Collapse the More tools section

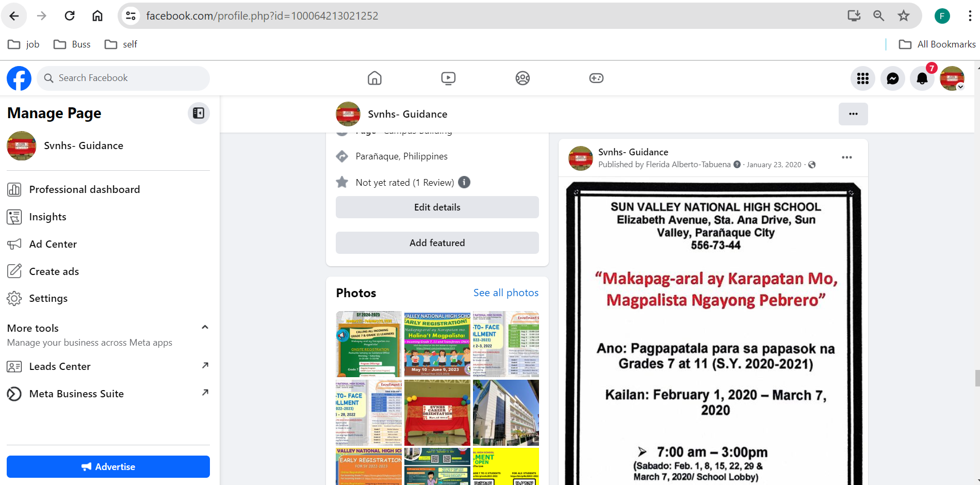pyautogui.click(x=205, y=327)
